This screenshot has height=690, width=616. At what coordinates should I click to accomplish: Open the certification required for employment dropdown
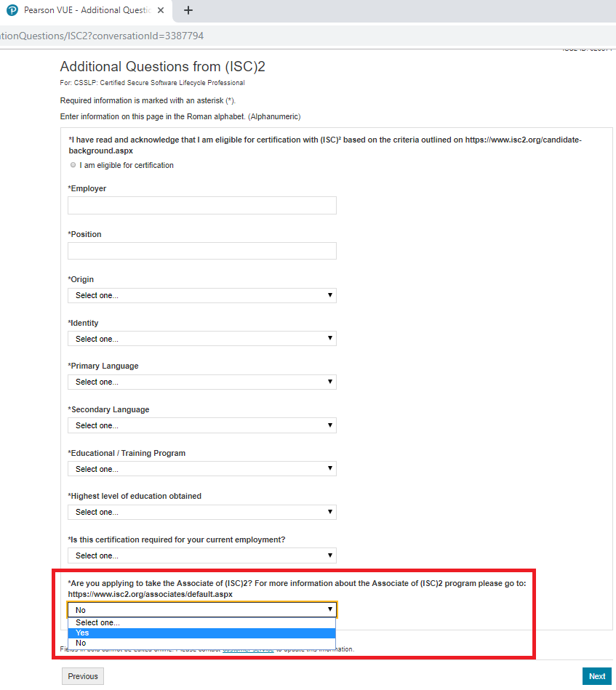[201, 555]
